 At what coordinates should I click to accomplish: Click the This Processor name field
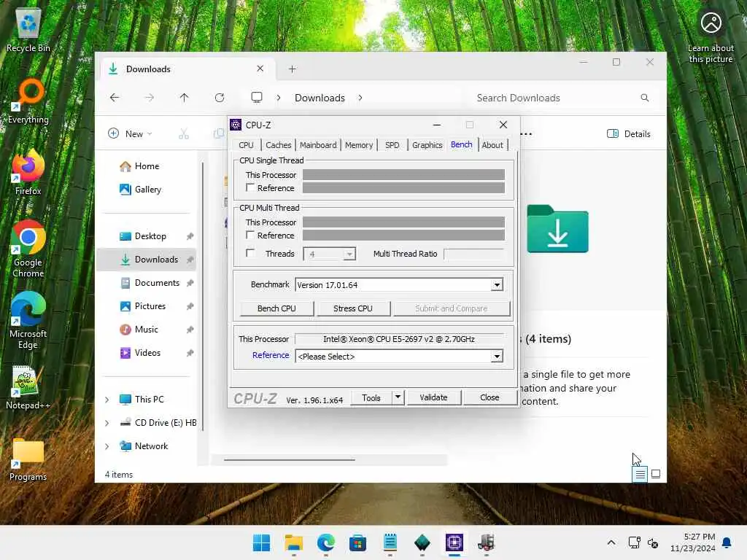pyautogui.click(x=399, y=339)
